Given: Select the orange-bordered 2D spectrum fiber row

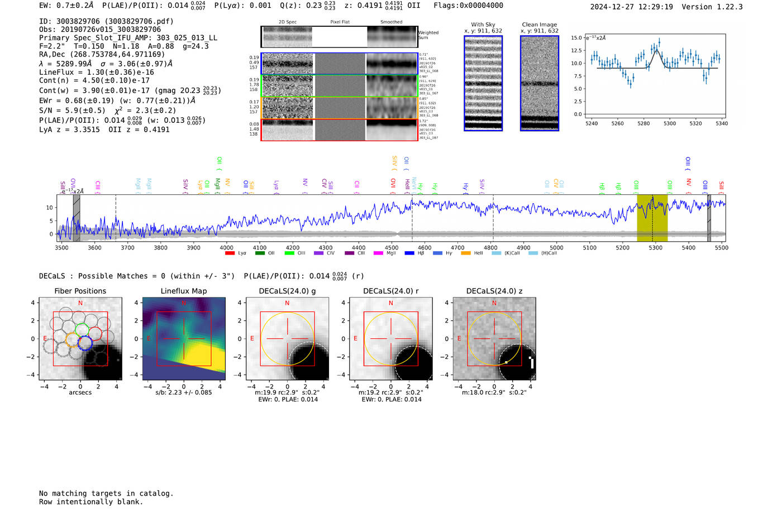Looking at the screenshot, I should (x=340, y=108).
